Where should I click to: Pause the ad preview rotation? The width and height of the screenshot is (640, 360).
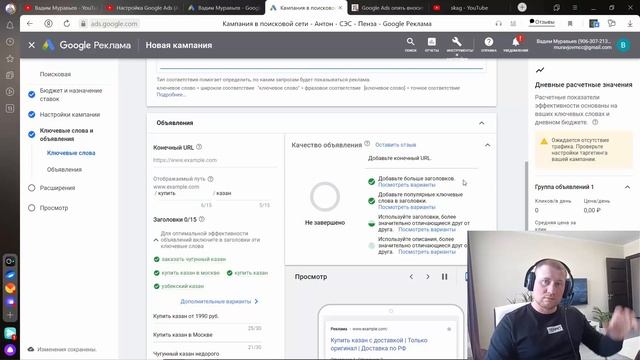tap(444, 277)
